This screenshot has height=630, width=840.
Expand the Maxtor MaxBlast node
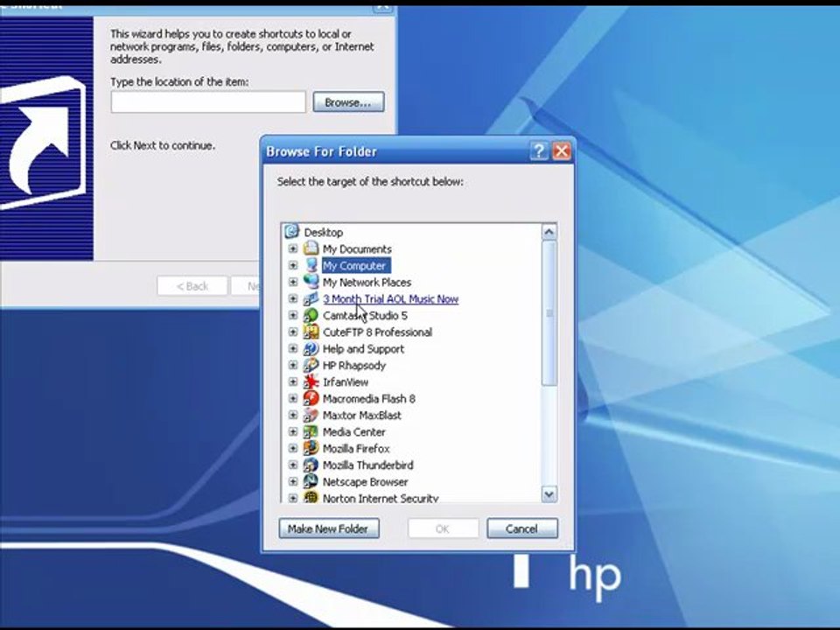[292, 415]
